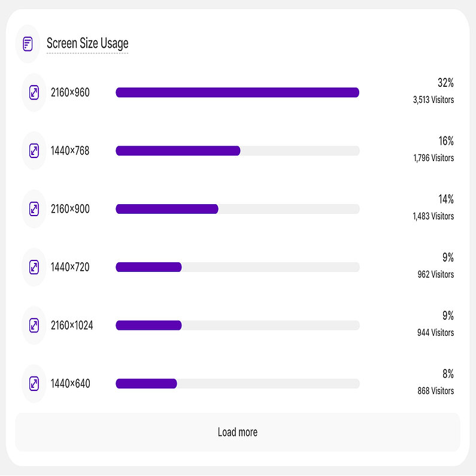Select the 32% usage percentage
This screenshot has width=476, height=476.
click(445, 83)
